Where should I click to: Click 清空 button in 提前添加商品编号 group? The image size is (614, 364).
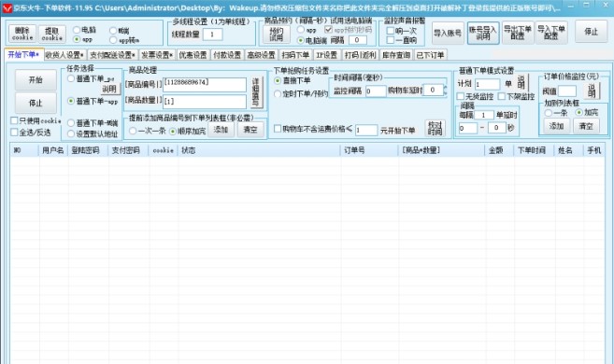click(x=250, y=130)
